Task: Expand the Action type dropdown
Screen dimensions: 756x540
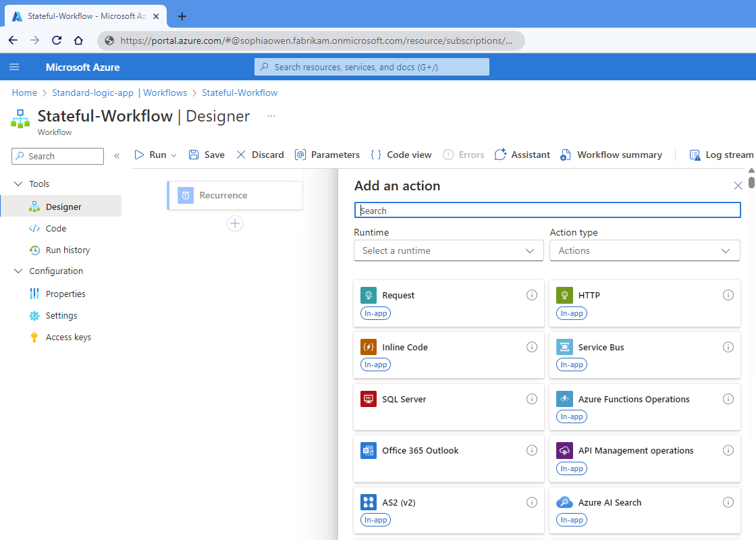Action: 645,250
